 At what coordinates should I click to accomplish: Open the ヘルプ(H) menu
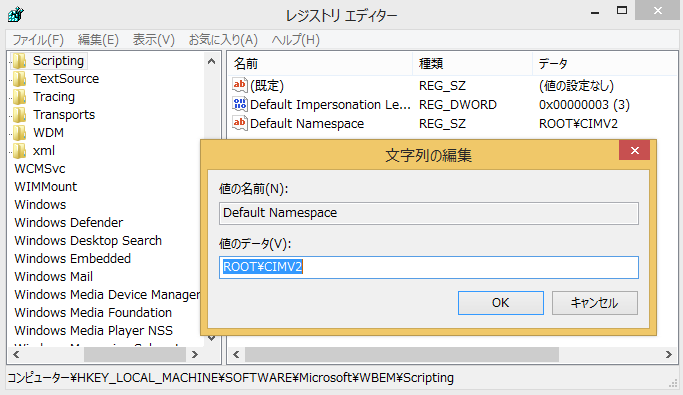point(295,40)
